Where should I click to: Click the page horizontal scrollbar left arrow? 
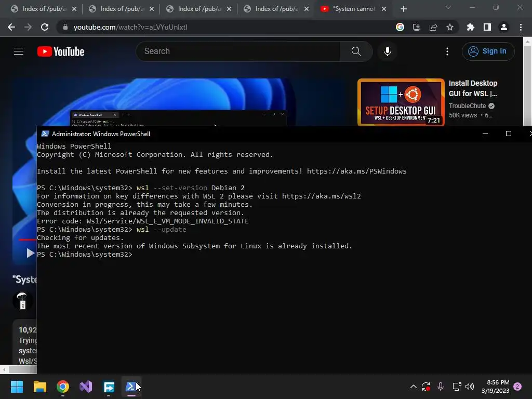pos(4,369)
